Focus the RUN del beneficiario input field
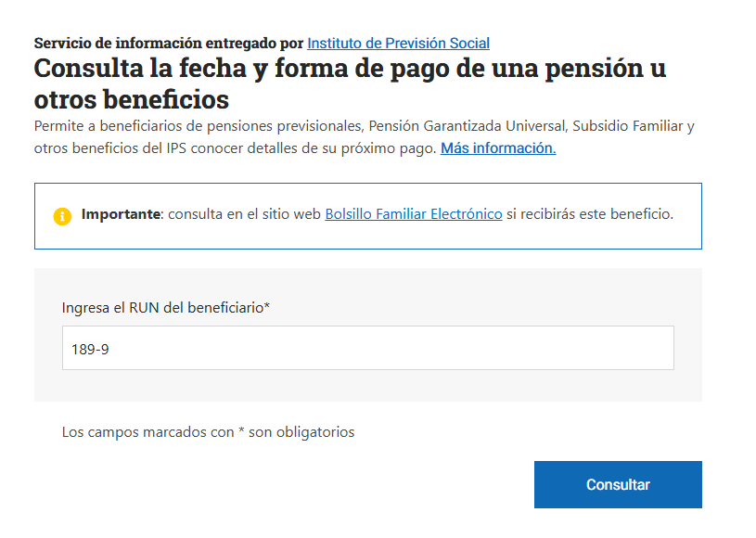The height and width of the screenshot is (538, 756). tap(367, 349)
